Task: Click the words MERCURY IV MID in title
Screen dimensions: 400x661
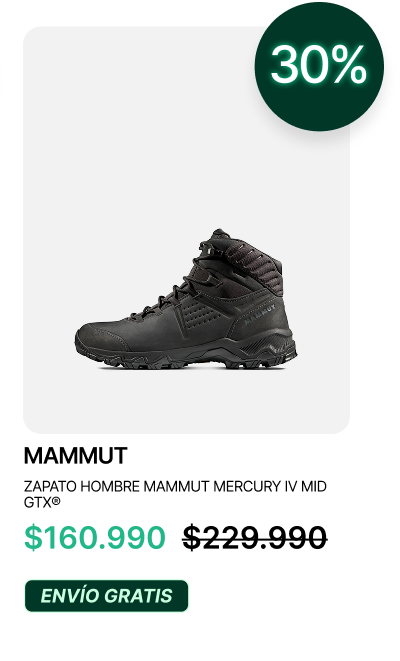Action: click(270, 486)
